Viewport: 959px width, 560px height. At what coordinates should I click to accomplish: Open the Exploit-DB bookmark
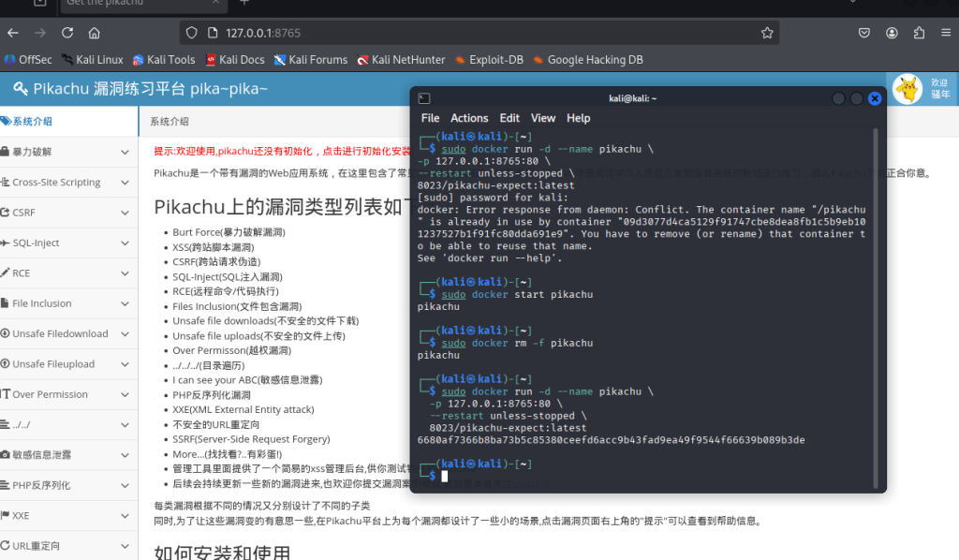[x=489, y=60]
